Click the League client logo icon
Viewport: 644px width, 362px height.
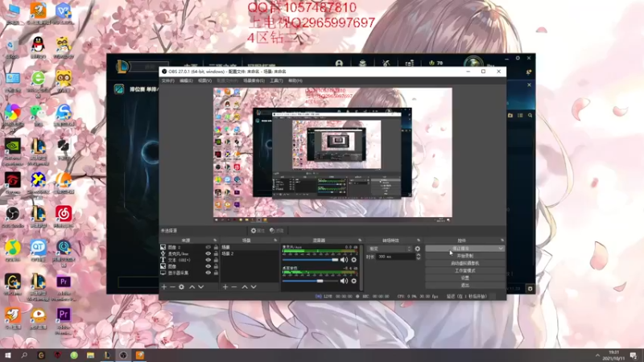122,66
